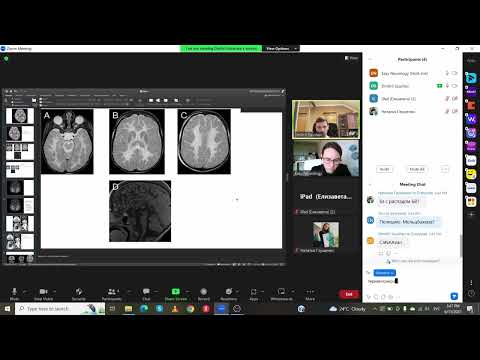Click the Invite button in Participants panel
480x360 pixels.
tap(384, 169)
